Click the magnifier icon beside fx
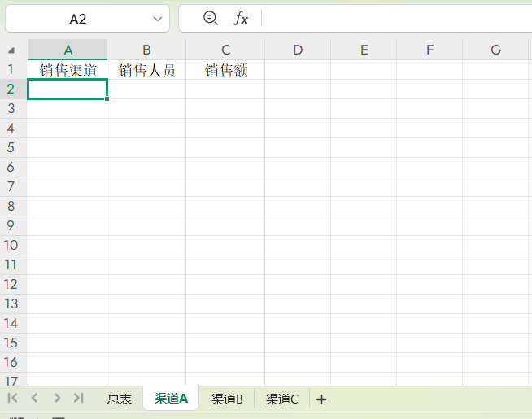 (x=211, y=18)
